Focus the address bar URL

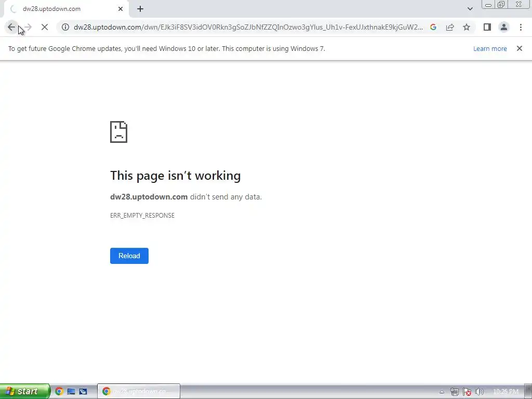coord(248,27)
